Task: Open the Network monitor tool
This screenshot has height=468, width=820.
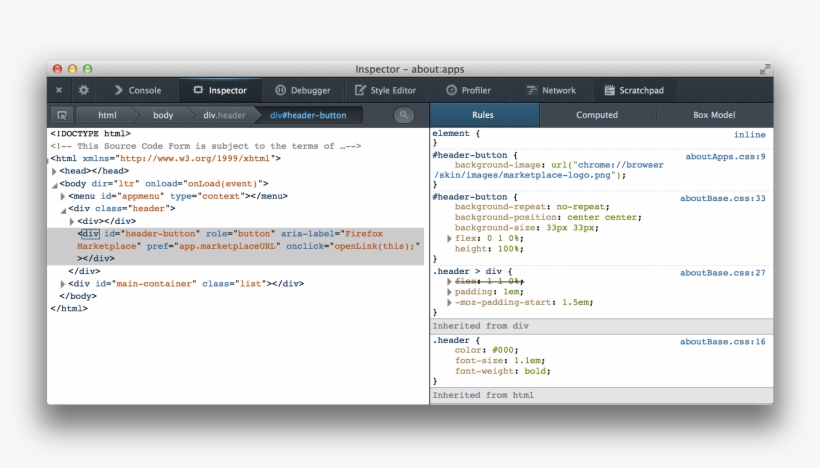Action: click(551, 90)
